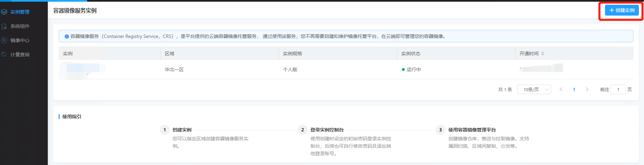Screen dimensions: 644x165
Task: Click the 开通时间 column header text
Action: tap(529, 54)
